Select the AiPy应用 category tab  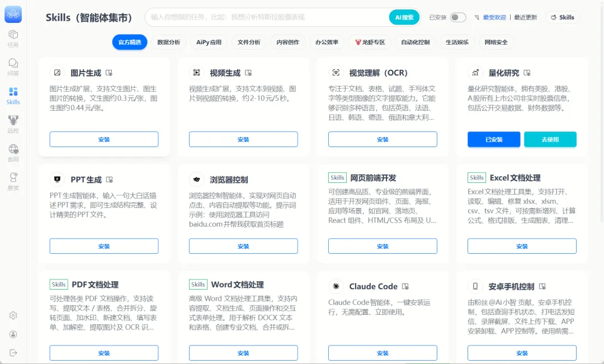(x=209, y=42)
